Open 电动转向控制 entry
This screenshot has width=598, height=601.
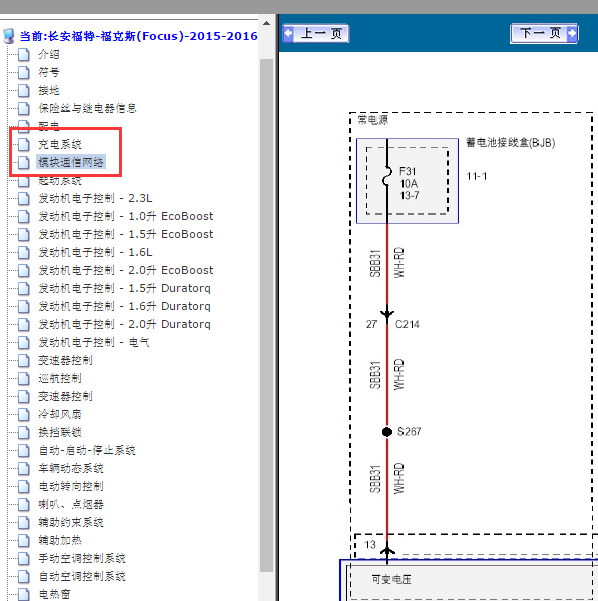[71, 487]
